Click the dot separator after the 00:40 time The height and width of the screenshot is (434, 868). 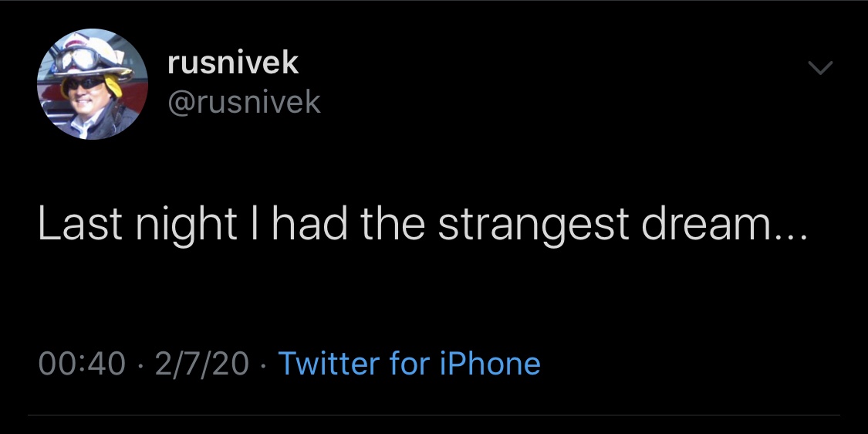[x=140, y=364]
